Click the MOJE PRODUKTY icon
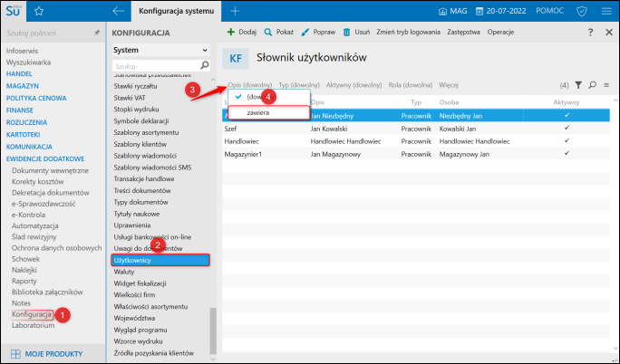The height and width of the screenshot is (364, 620). 15,354
